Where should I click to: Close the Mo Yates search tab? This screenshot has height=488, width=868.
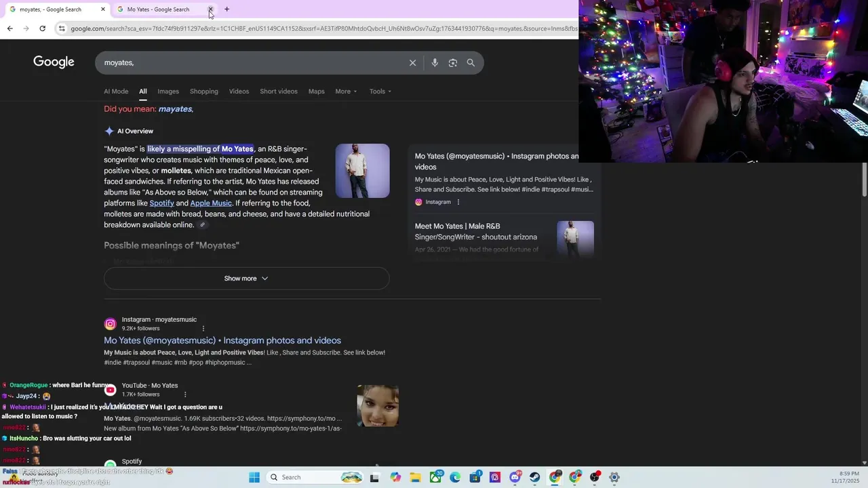coord(210,9)
